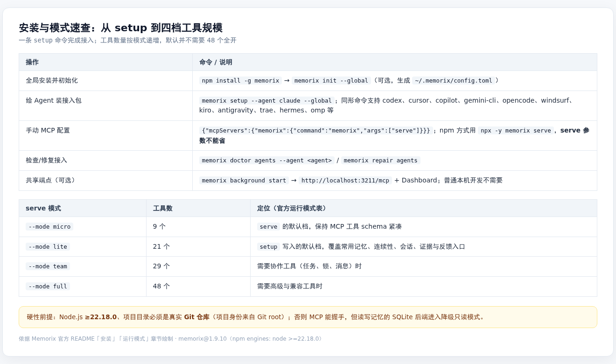This screenshot has height=364, width=616.
Task: Click the "memorix init --global" code snippet
Action: (x=331, y=81)
